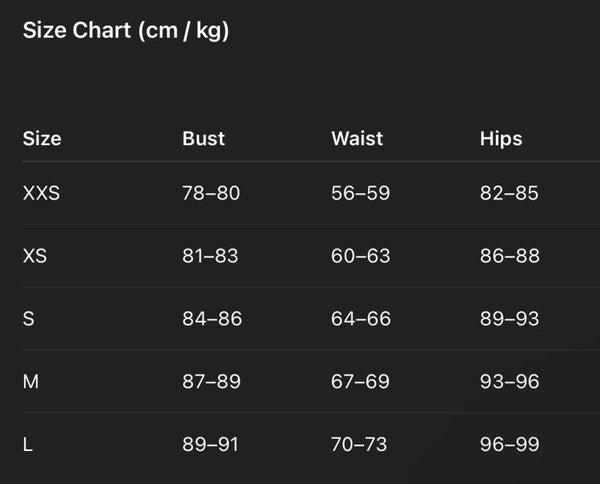The height and width of the screenshot is (484, 600).
Task: Click waist value 56–59 for XXS
Action: point(360,193)
